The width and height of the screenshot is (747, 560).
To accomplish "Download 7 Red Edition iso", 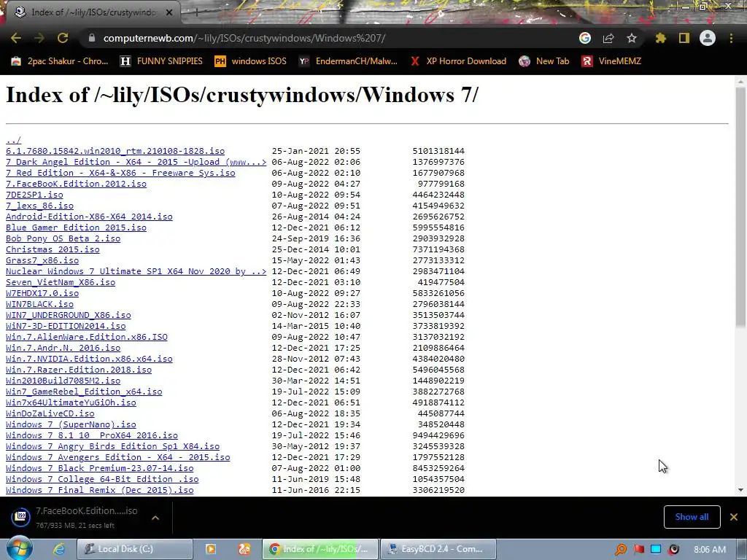I will 120,173.
